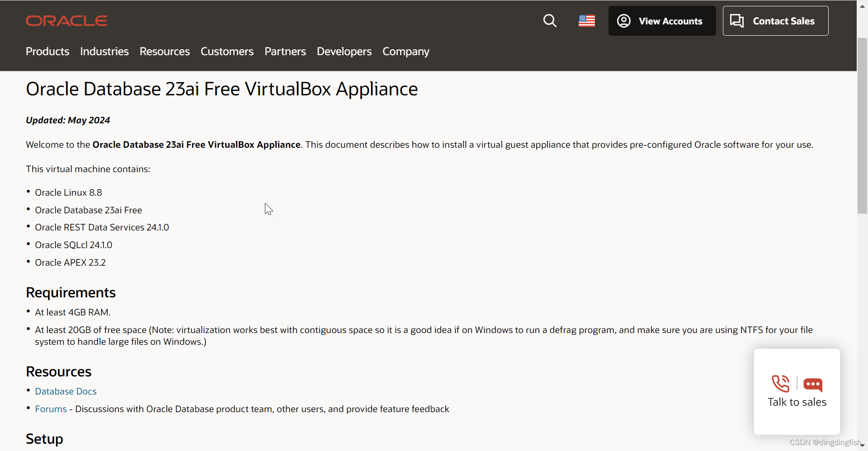The image size is (868, 451).
Task: Click the Oracle SQLcl 24.1.0 list item
Action: (x=73, y=245)
